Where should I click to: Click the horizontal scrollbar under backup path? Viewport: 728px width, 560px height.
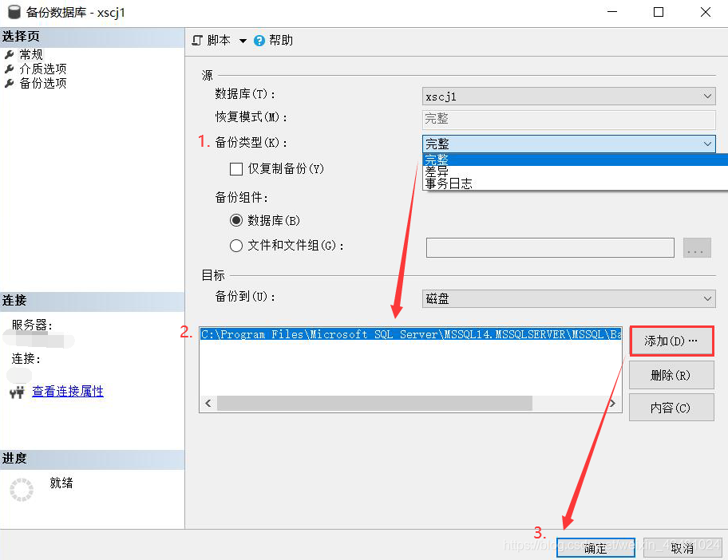374,404
